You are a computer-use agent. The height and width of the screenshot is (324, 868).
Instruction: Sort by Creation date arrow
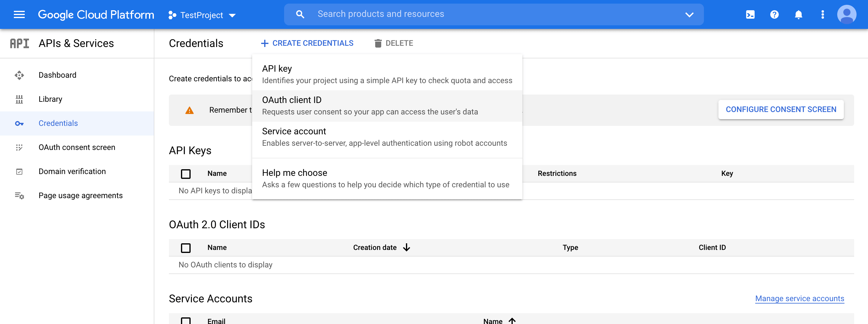click(407, 248)
